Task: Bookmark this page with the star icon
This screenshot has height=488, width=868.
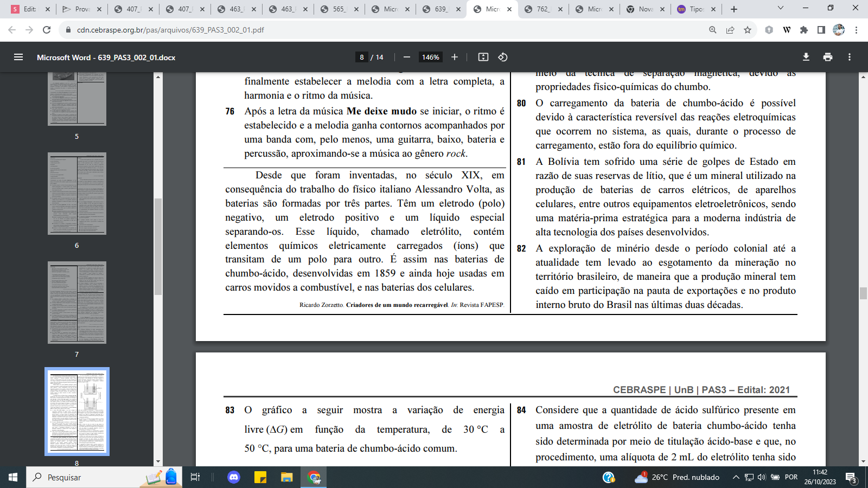Action: coord(748,30)
